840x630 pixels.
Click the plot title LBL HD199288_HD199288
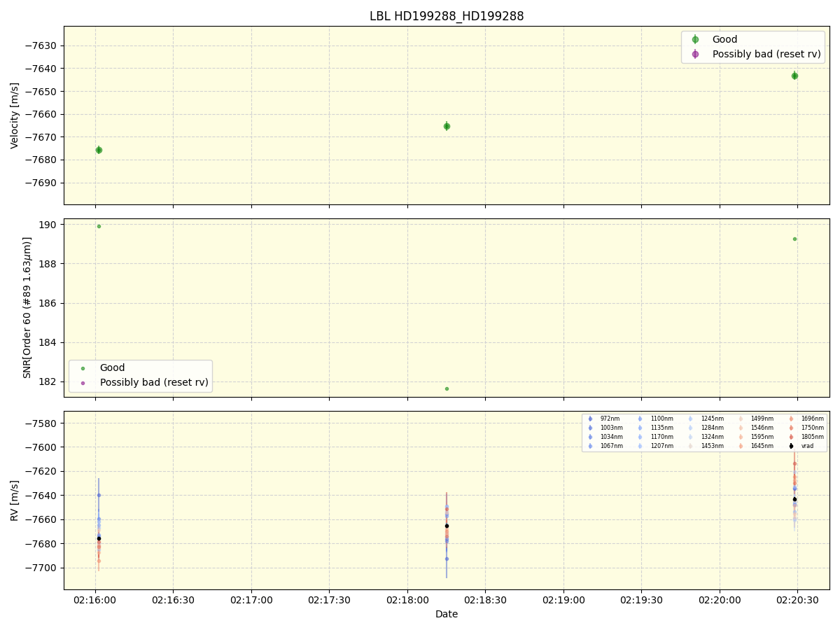pyautogui.click(x=447, y=16)
